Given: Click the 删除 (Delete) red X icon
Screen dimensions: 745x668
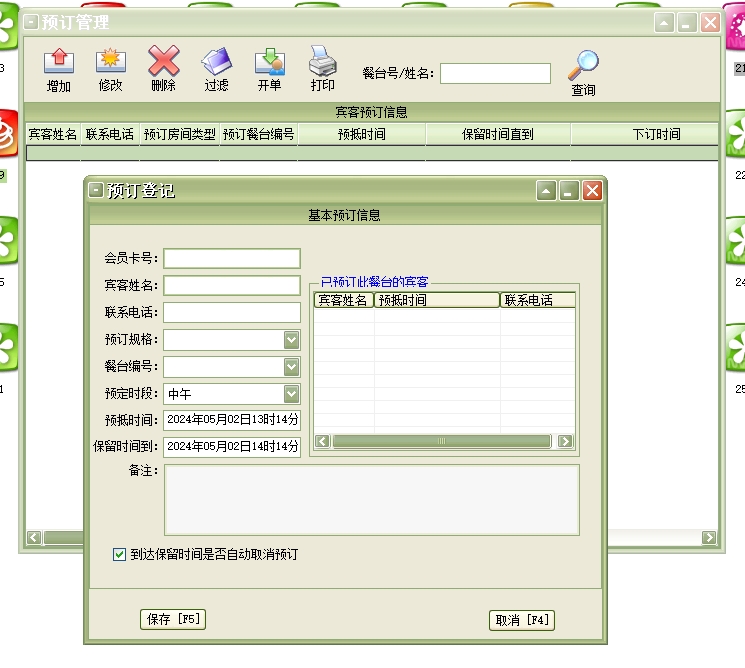Looking at the screenshot, I should 164,62.
